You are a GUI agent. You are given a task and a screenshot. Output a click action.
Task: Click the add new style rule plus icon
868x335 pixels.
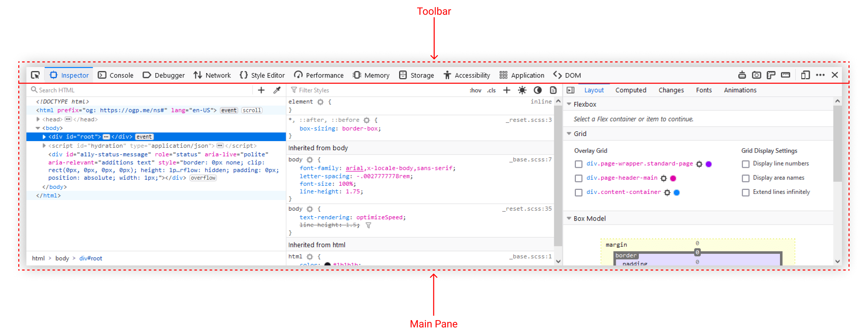[x=506, y=90]
